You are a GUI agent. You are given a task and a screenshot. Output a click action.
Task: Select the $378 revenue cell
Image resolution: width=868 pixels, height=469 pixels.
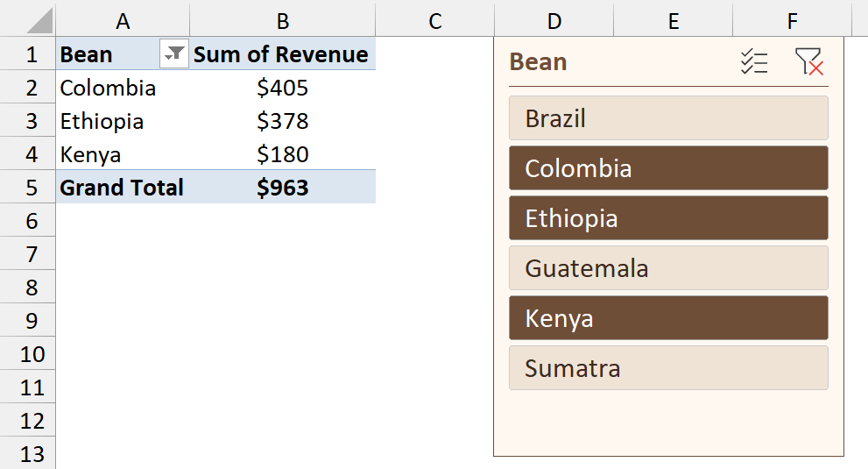tap(282, 120)
